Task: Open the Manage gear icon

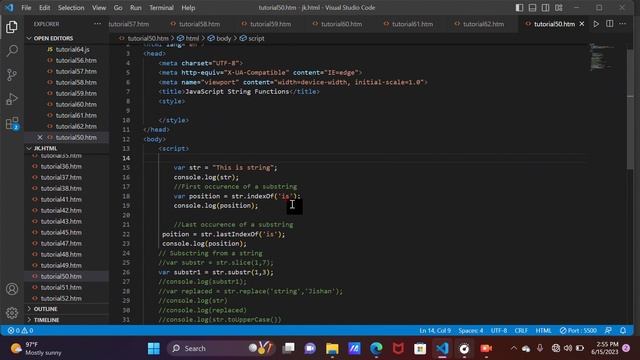Action: (12, 313)
